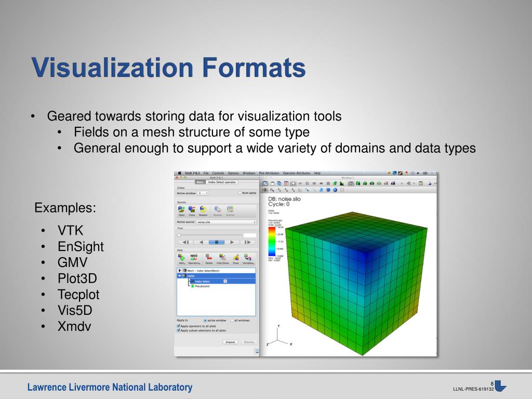The width and height of the screenshot is (532, 399).
Task: Open the Active source dropdown
Action: [226, 222]
